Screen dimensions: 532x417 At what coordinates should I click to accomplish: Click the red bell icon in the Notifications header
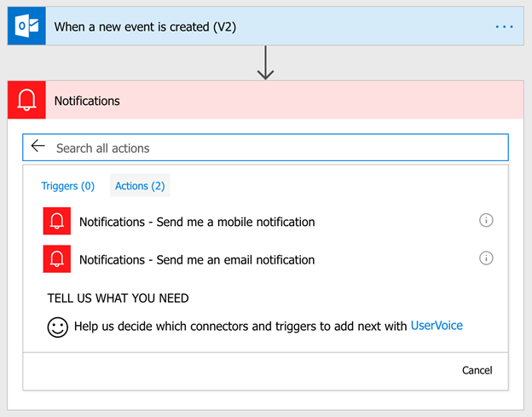(x=26, y=100)
